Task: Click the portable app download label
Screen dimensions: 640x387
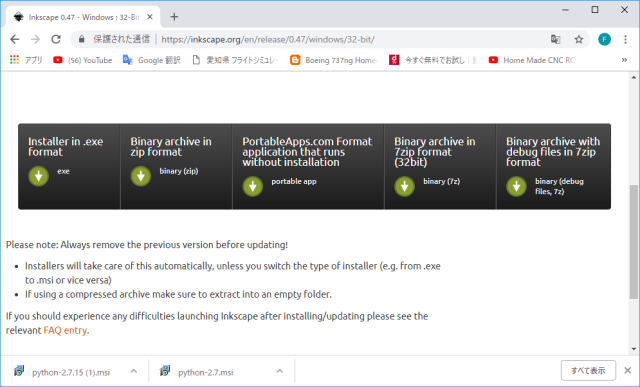Action: point(294,181)
